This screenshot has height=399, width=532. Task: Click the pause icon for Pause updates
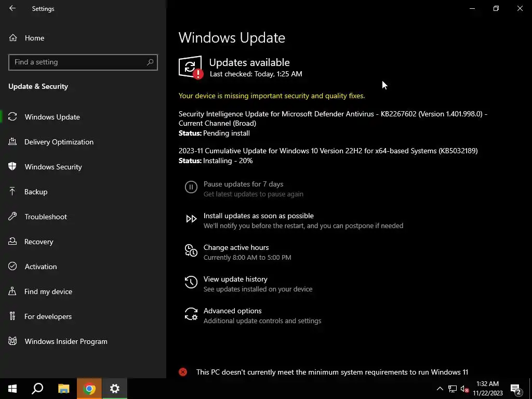(191, 187)
